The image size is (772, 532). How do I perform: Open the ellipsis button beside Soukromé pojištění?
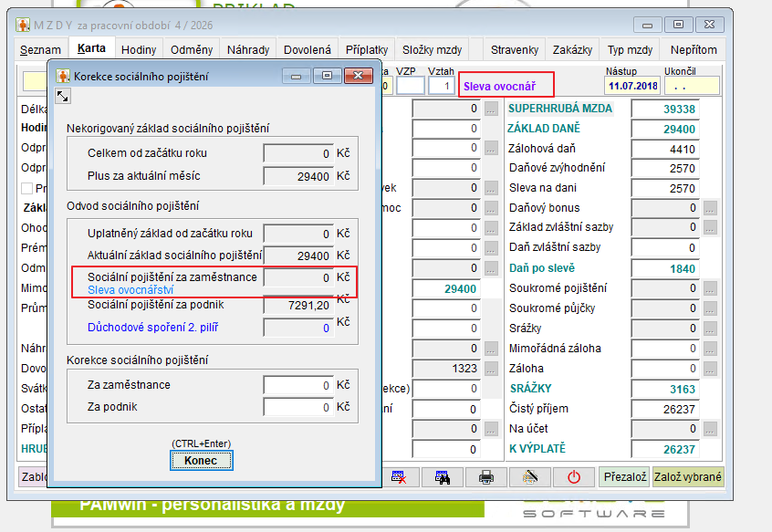click(x=710, y=288)
